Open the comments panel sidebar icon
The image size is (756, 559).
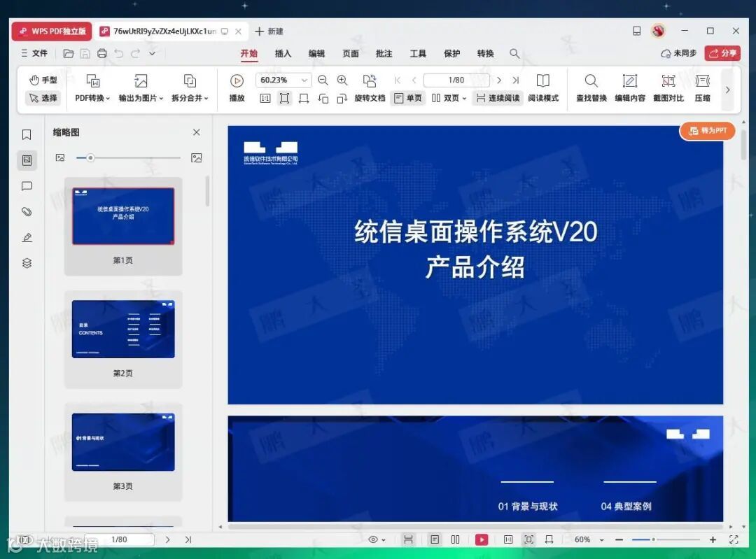coord(27,186)
